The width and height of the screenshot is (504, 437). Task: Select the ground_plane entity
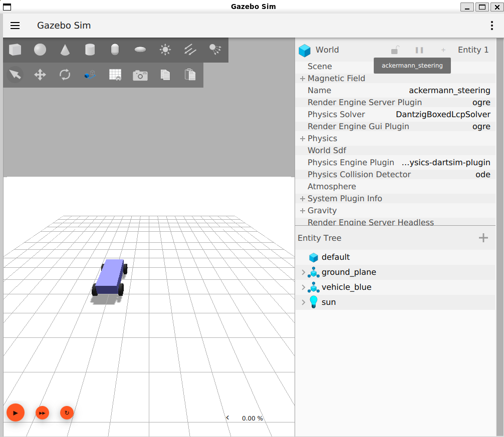[395, 272]
